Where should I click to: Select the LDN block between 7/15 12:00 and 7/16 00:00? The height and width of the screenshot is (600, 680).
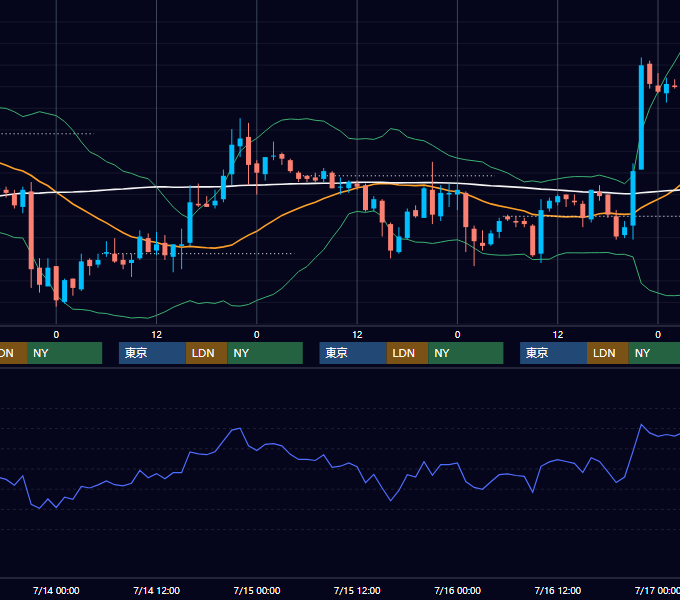(x=407, y=353)
